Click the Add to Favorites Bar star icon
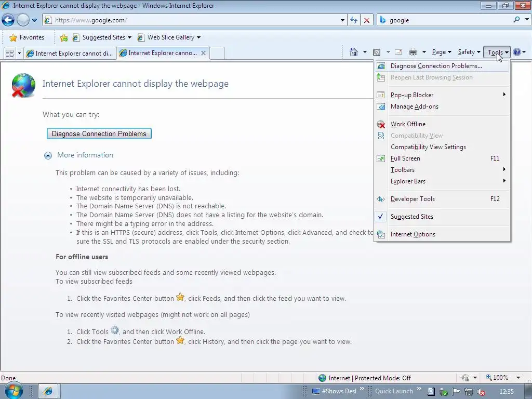The width and height of the screenshot is (532, 399). (x=63, y=37)
